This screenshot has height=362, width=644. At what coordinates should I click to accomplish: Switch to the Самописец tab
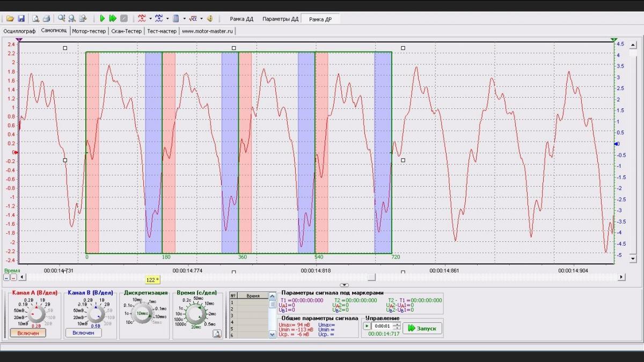point(54,31)
